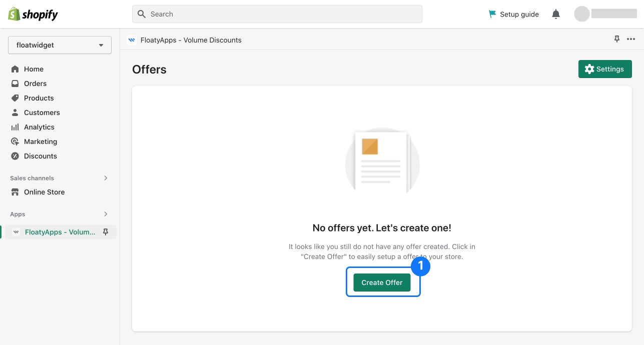Unpin FloatyApps in the sidebar

(106, 232)
